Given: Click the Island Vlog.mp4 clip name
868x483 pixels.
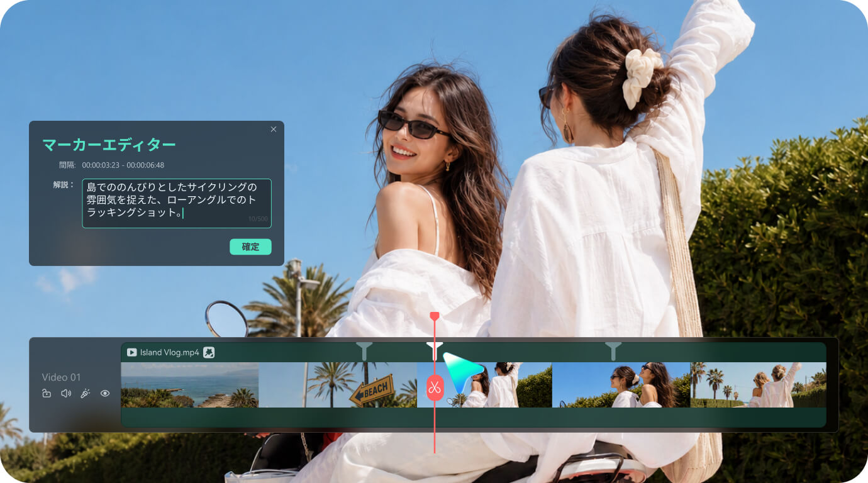Looking at the screenshot, I should [x=169, y=352].
